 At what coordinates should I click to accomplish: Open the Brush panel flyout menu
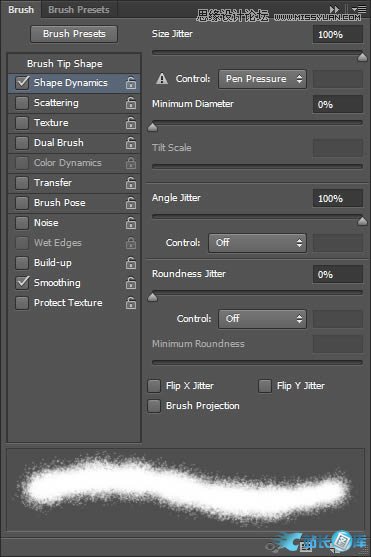coord(359,9)
